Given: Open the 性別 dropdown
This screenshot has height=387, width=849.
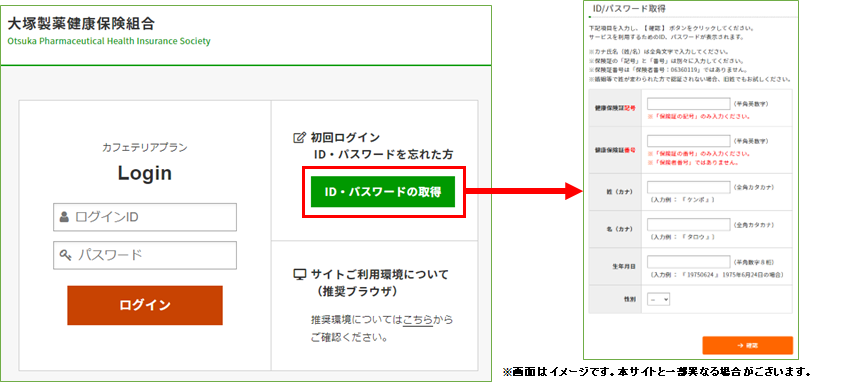Looking at the screenshot, I should [659, 299].
